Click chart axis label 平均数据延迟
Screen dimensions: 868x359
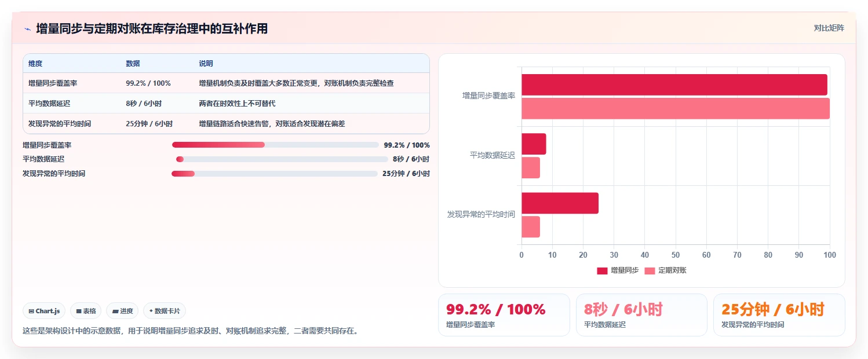tap(493, 155)
